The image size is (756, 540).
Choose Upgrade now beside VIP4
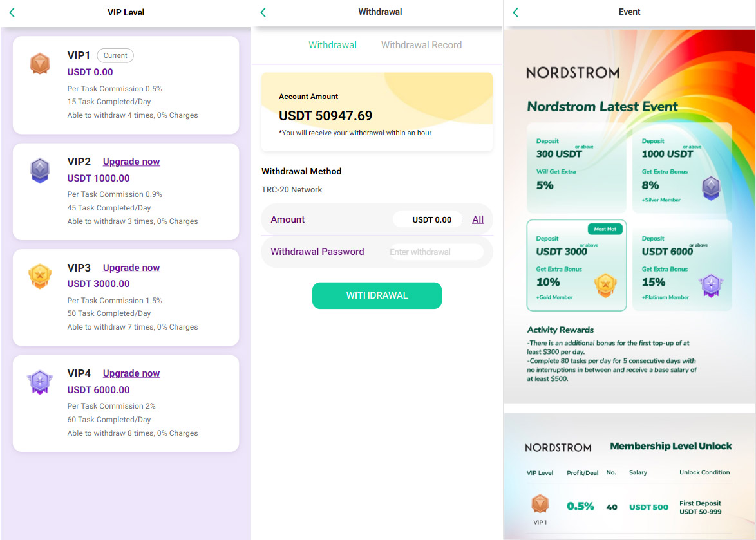[x=131, y=373]
